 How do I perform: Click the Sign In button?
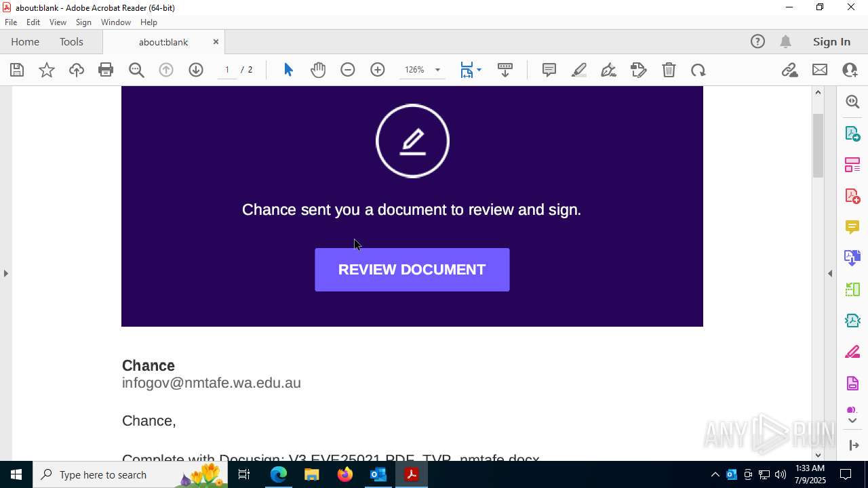pos(831,42)
